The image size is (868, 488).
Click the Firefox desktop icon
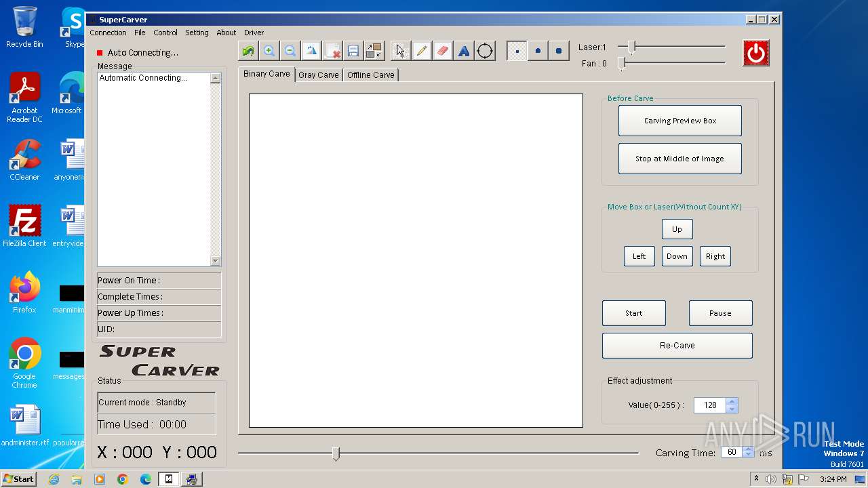click(x=24, y=293)
